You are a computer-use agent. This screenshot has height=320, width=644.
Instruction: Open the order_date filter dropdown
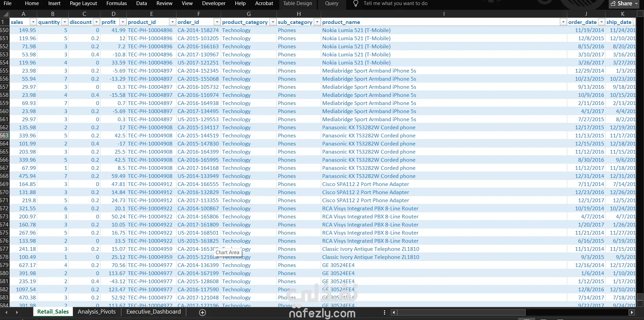pos(601,22)
